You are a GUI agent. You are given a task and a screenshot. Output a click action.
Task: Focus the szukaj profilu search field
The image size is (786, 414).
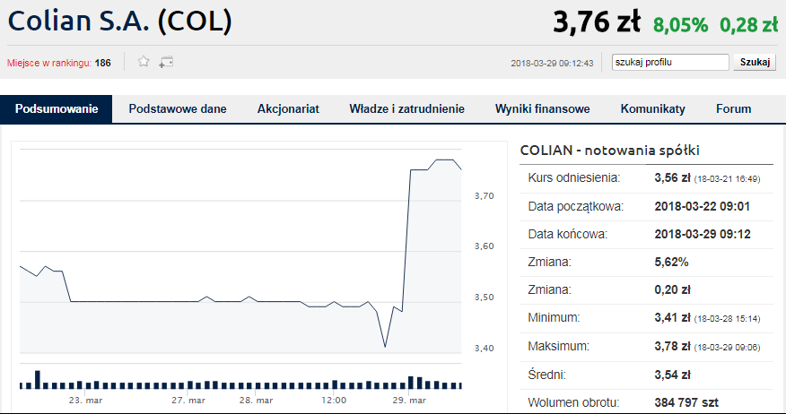(670, 62)
